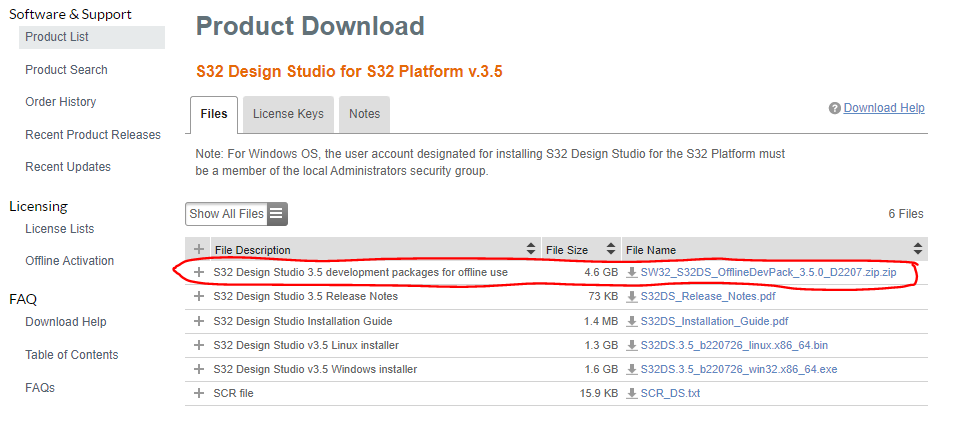Click download icon beside OfflineDevPack zip
This screenshot has width=960, height=441.
click(632, 272)
